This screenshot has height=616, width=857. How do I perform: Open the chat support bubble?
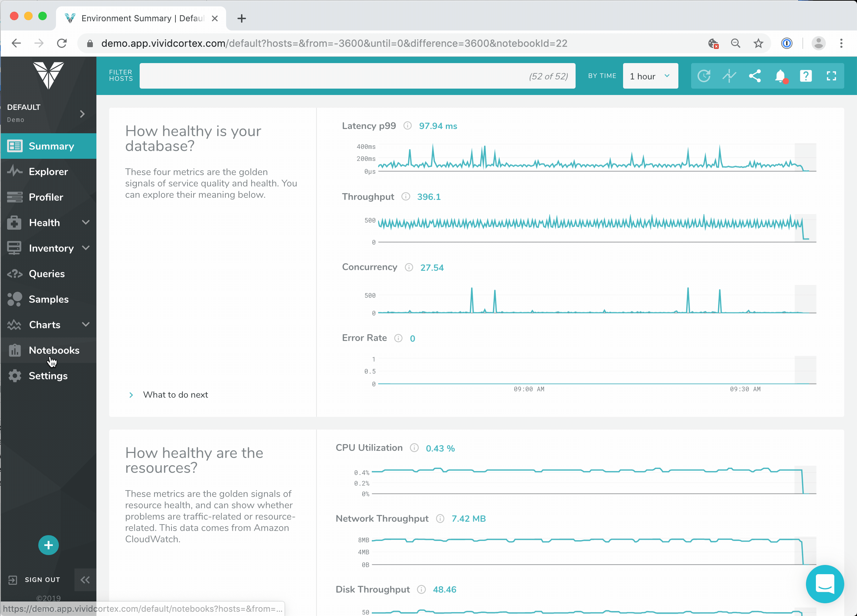pyautogui.click(x=825, y=584)
